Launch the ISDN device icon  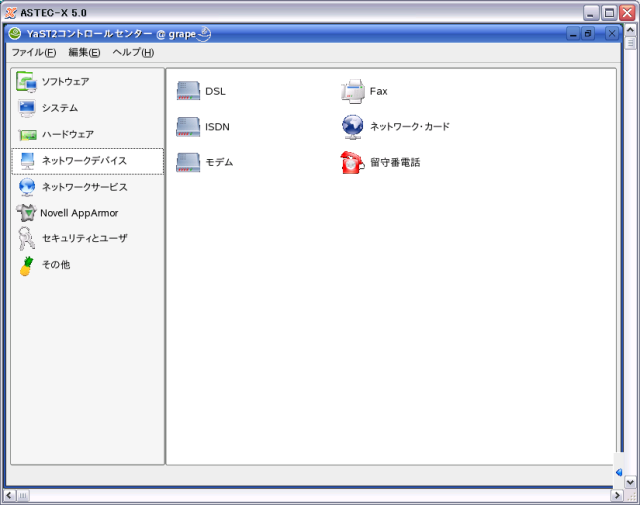[188, 127]
